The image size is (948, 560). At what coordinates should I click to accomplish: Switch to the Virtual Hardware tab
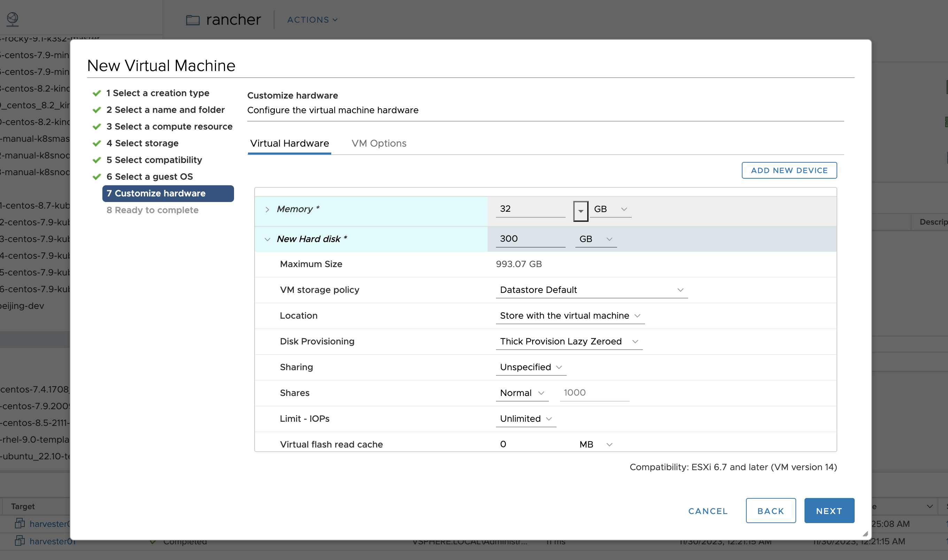pyautogui.click(x=289, y=143)
